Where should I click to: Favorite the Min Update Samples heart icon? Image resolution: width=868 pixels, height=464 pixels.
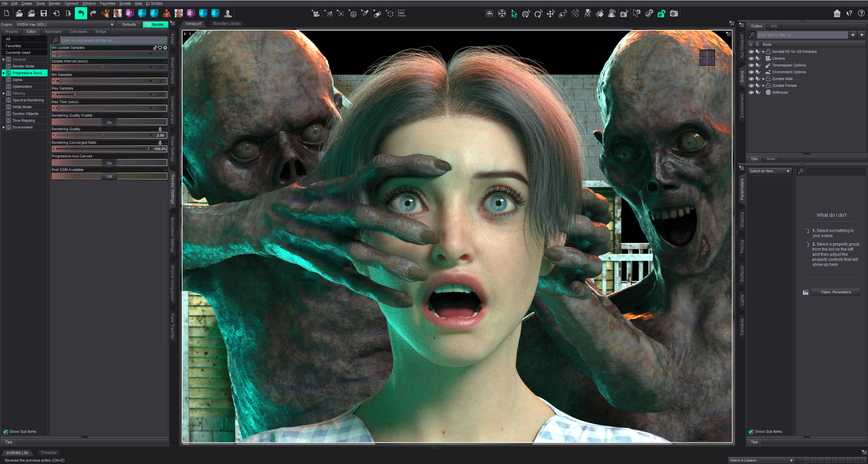click(x=160, y=48)
